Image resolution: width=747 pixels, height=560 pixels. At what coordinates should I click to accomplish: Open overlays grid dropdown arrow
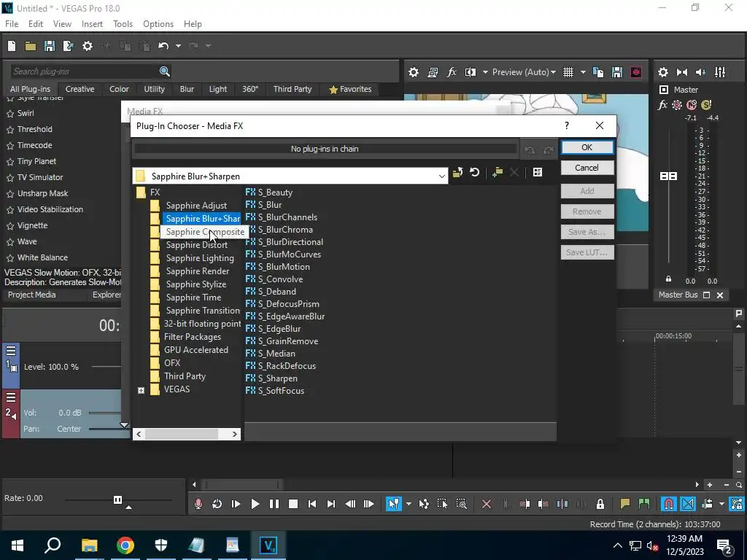click(x=583, y=72)
